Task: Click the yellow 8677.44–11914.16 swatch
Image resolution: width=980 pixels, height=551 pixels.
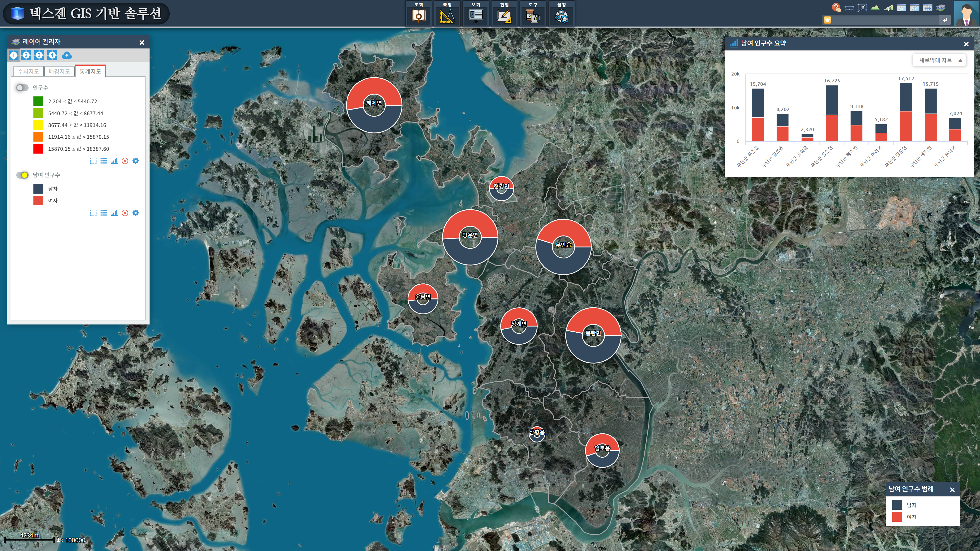Action: click(x=39, y=125)
